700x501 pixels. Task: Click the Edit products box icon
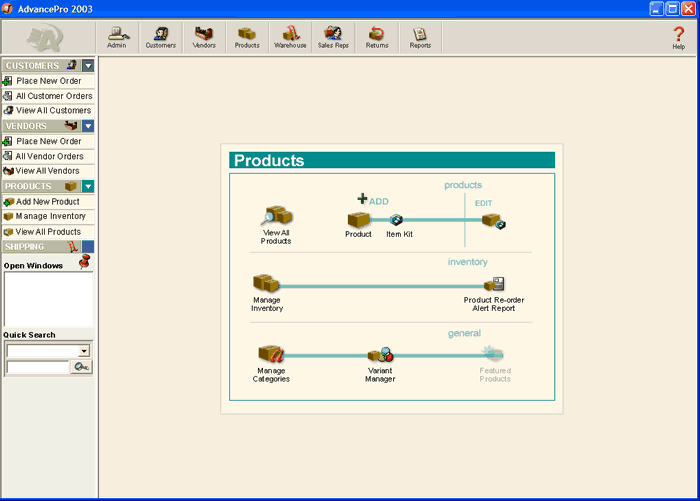[x=494, y=221]
